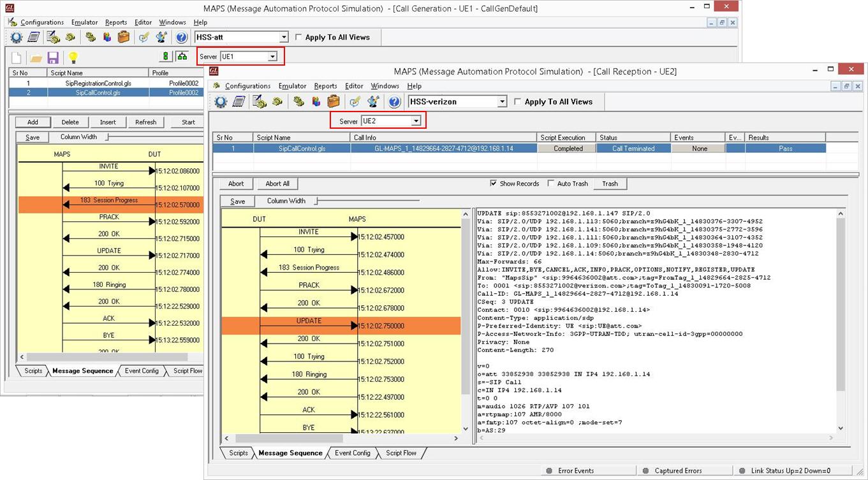Switch to the Scripts tab in the UE1 window
Screen dimensions: 868x480
(33, 371)
